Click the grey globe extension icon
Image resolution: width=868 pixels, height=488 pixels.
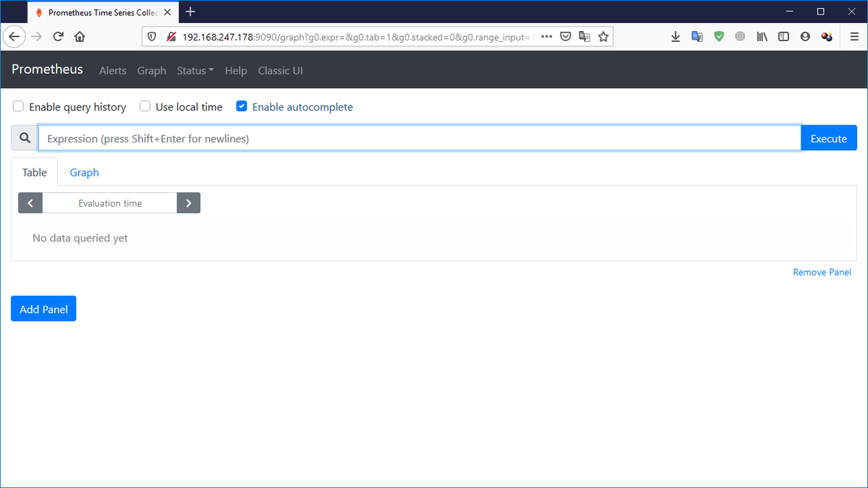coord(740,36)
